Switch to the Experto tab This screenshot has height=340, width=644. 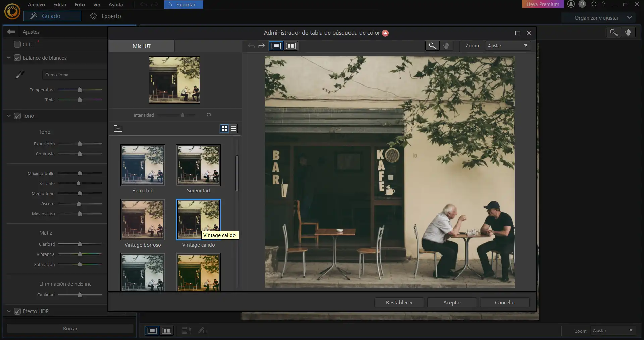(x=106, y=16)
